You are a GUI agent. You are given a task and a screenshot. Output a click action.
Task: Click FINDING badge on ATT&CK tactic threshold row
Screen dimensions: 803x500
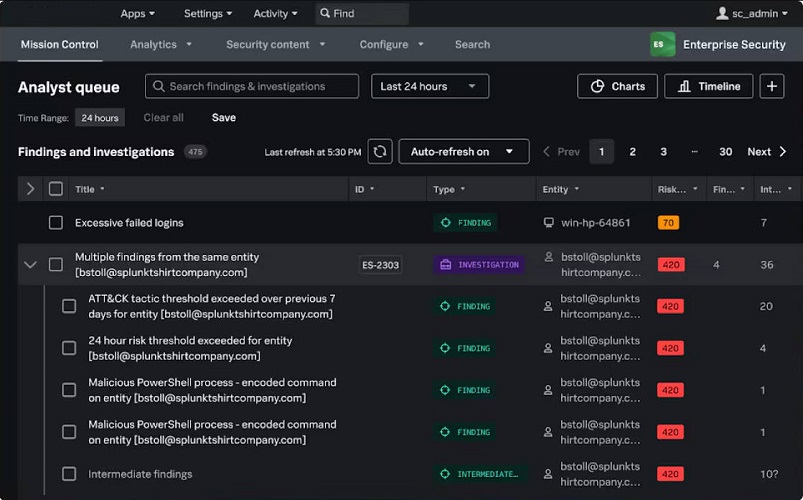point(465,306)
